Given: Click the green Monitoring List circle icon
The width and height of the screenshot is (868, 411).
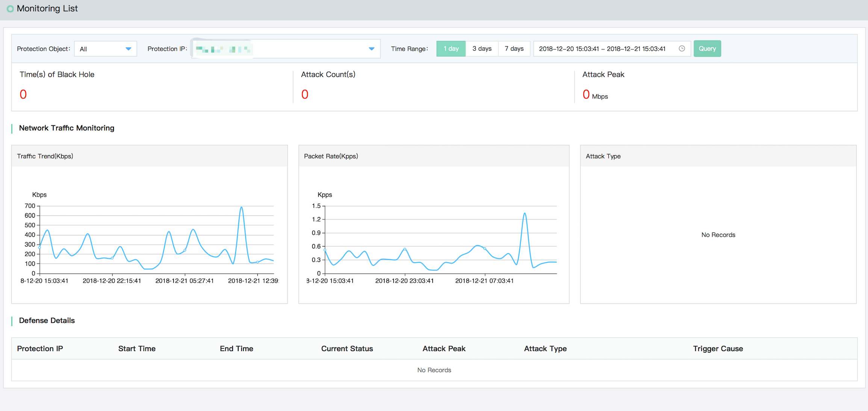Looking at the screenshot, I should tap(10, 9).
